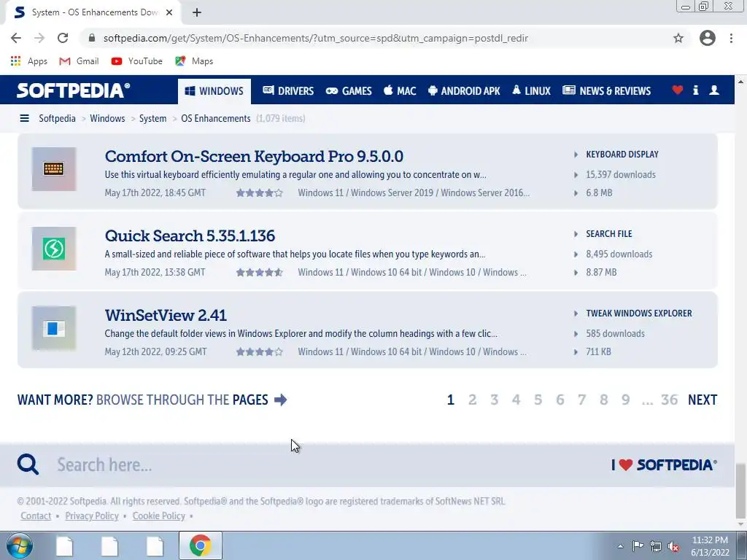
Task: Open YouTube bookmark
Action: (x=136, y=61)
